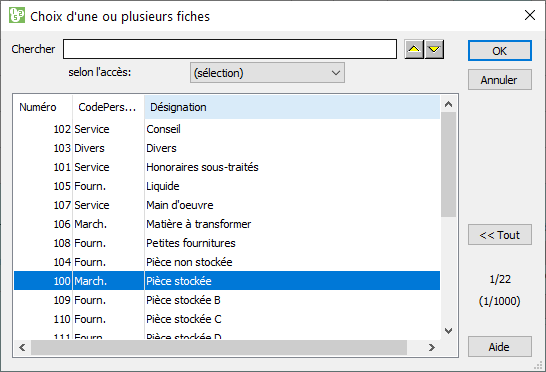Click the list scroll down arrow
The width and height of the screenshot is (546, 372).
tap(448, 331)
